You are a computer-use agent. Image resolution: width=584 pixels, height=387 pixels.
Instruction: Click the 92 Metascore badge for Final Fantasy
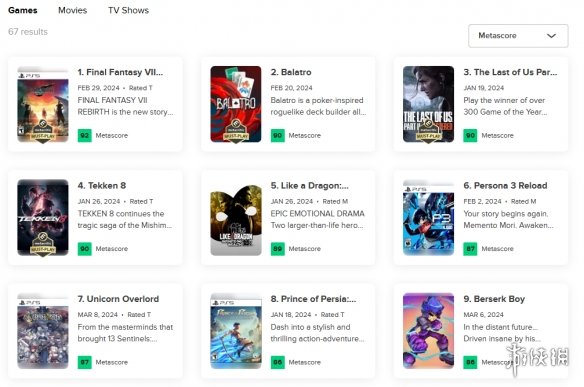pyautogui.click(x=85, y=136)
